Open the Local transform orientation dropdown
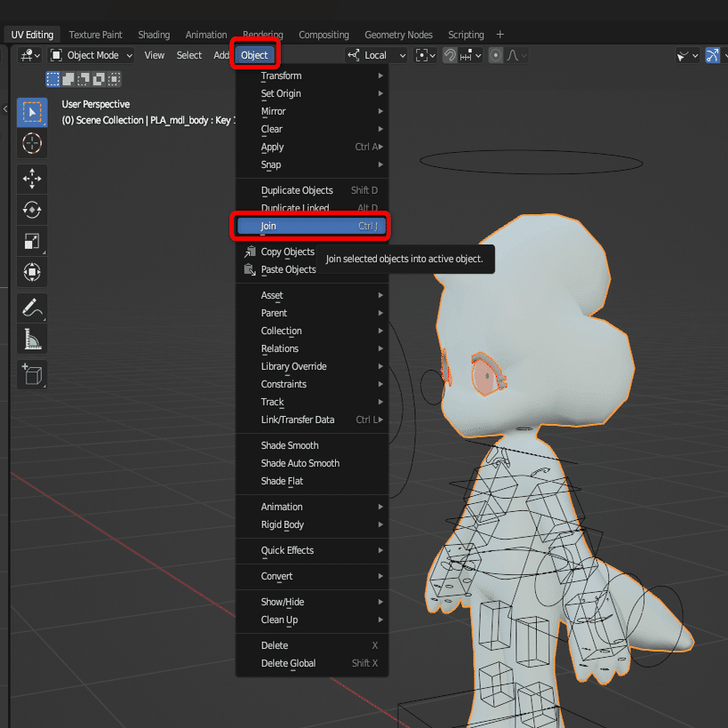This screenshot has width=728, height=728. coord(377,56)
